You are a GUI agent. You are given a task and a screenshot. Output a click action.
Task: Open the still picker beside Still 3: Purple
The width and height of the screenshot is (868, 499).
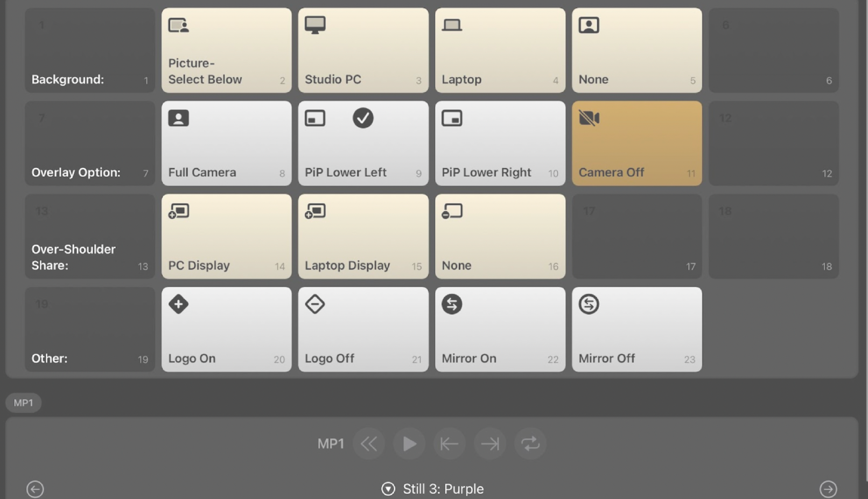click(387, 488)
